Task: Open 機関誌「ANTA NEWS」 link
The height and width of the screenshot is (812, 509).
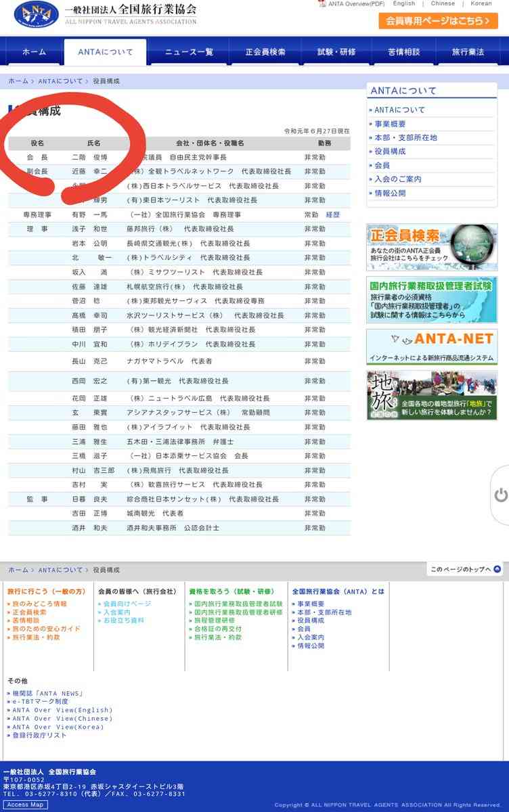Action: point(47,694)
